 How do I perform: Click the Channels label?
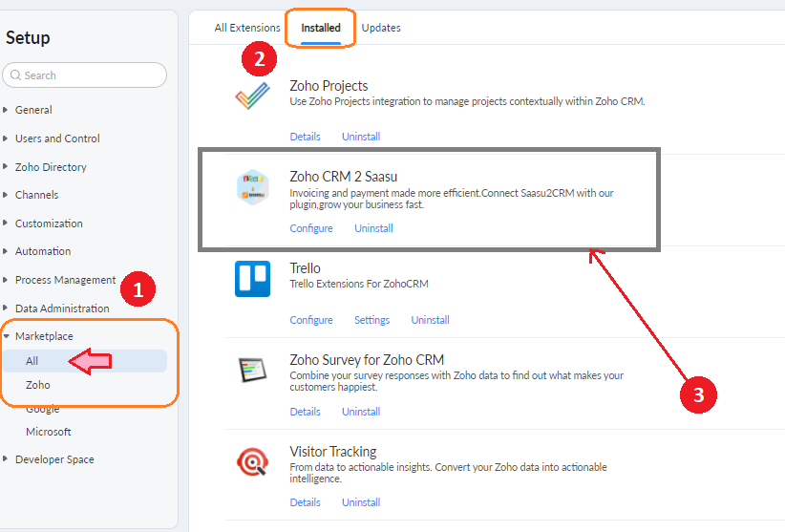pos(36,195)
